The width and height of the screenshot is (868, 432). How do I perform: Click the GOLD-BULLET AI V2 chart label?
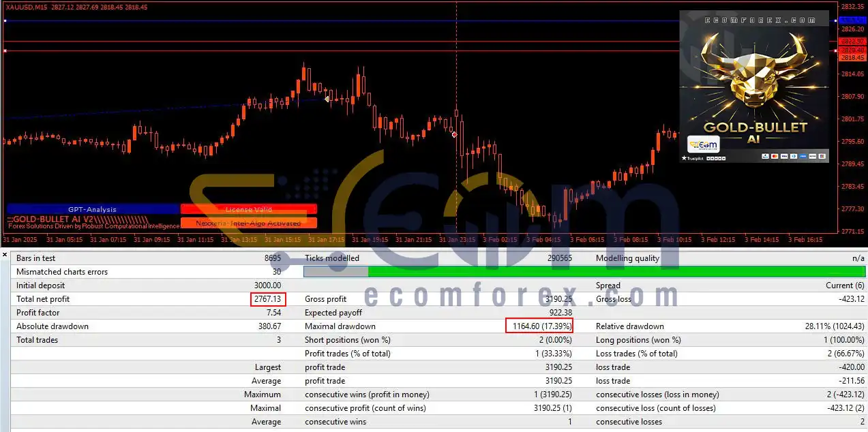[77, 219]
